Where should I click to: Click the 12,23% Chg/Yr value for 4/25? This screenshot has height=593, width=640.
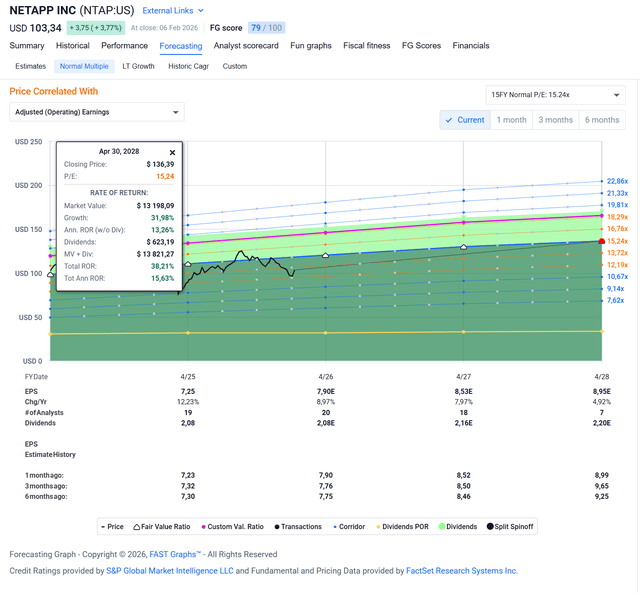pyautogui.click(x=188, y=402)
